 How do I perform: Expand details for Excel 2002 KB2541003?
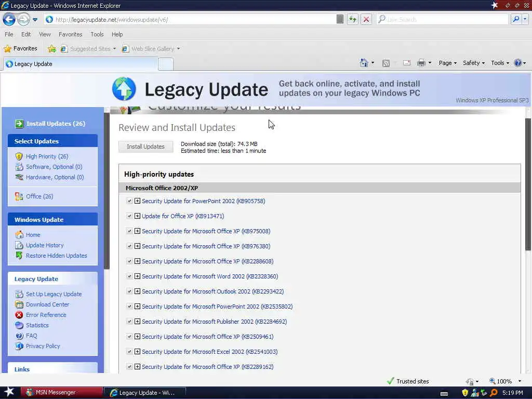(137, 352)
